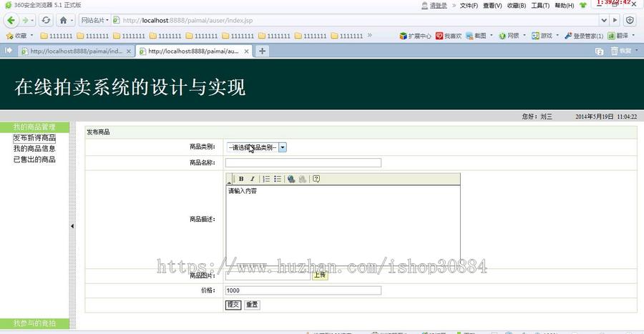
Task: Open the 帮助(H) menu
Action: pos(565,5)
